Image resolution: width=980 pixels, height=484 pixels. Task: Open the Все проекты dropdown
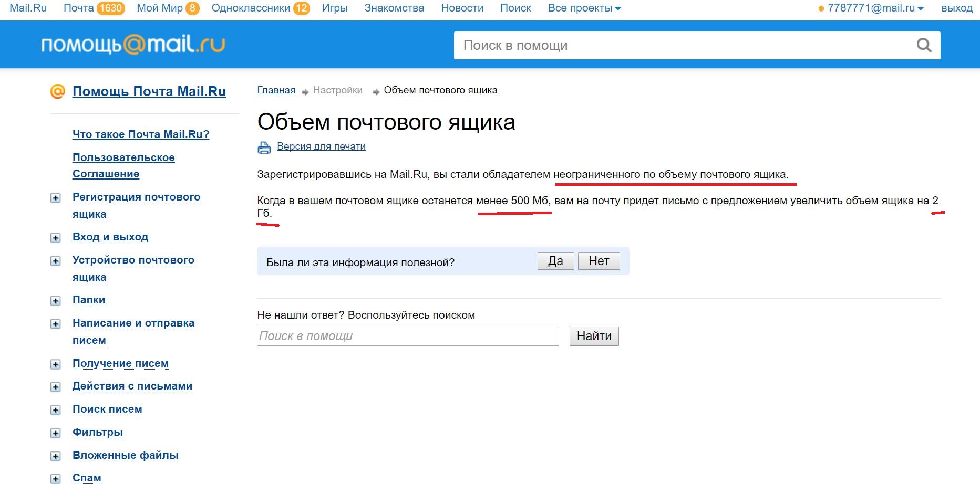coord(584,8)
